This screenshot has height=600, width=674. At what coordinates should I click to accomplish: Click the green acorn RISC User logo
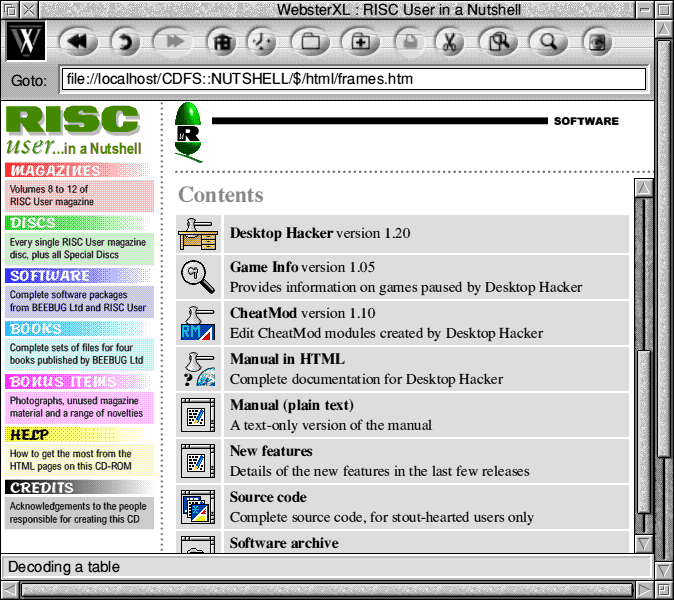[188, 132]
